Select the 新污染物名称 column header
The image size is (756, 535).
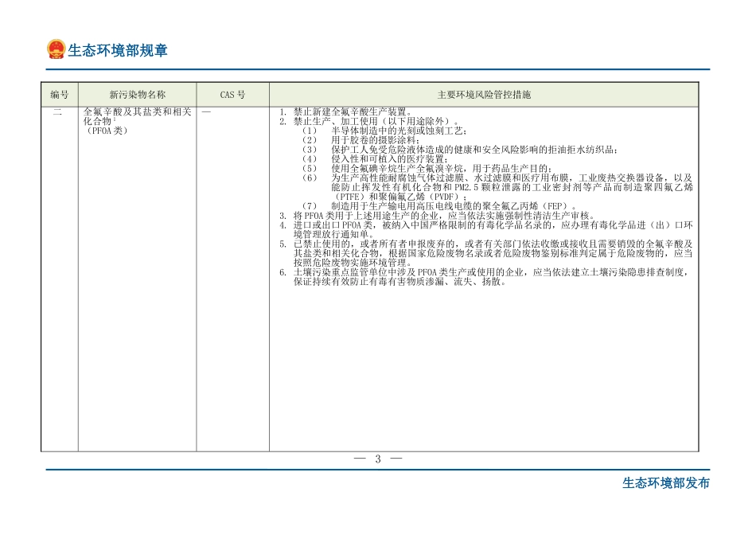pos(135,93)
